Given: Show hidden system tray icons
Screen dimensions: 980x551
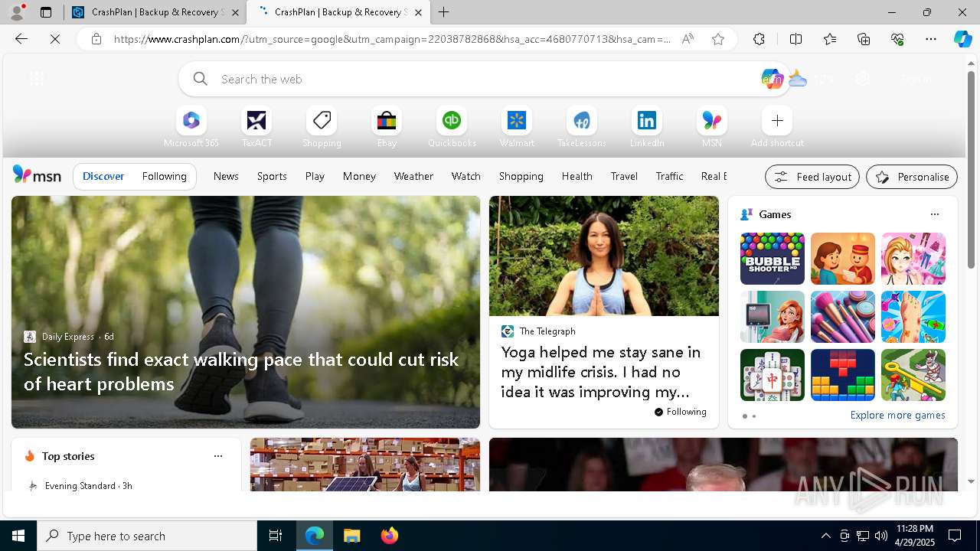Looking at the screenshot, I should (x=825, y=536).
